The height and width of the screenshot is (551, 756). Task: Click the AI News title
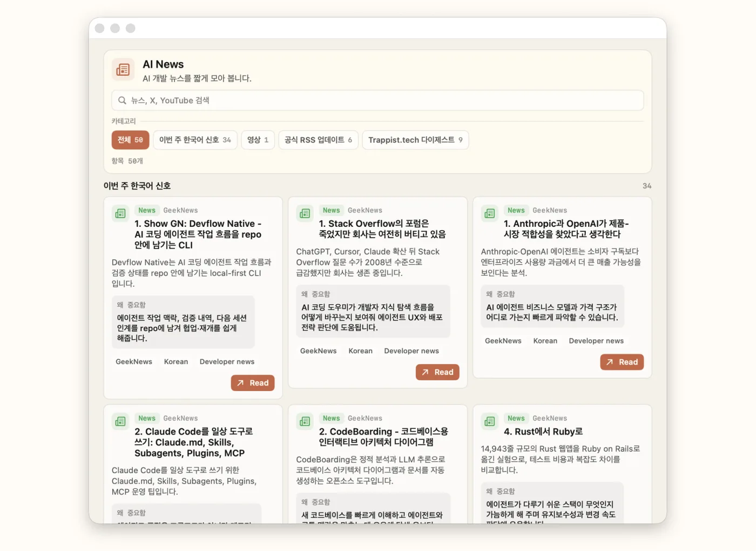(x=163, y=64)
